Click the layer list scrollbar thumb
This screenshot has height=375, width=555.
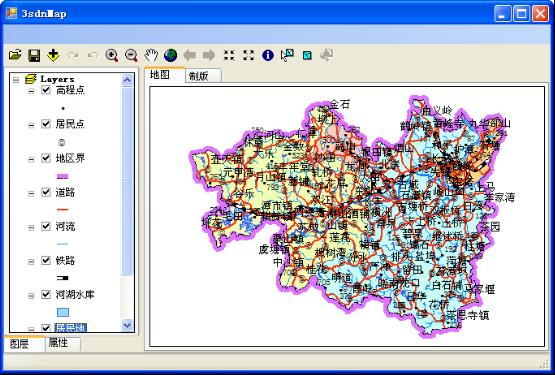(x=127, y=181)
